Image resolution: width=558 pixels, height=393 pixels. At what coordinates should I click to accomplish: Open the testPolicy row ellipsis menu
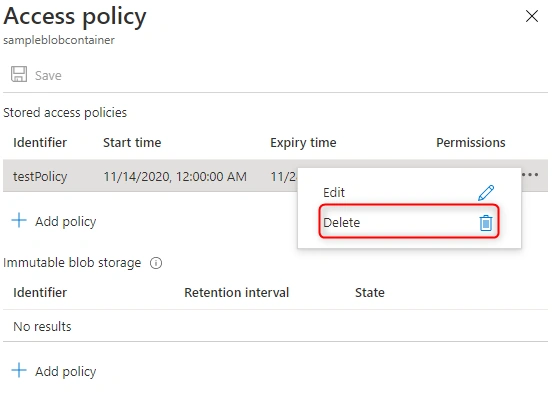point(530,175)
